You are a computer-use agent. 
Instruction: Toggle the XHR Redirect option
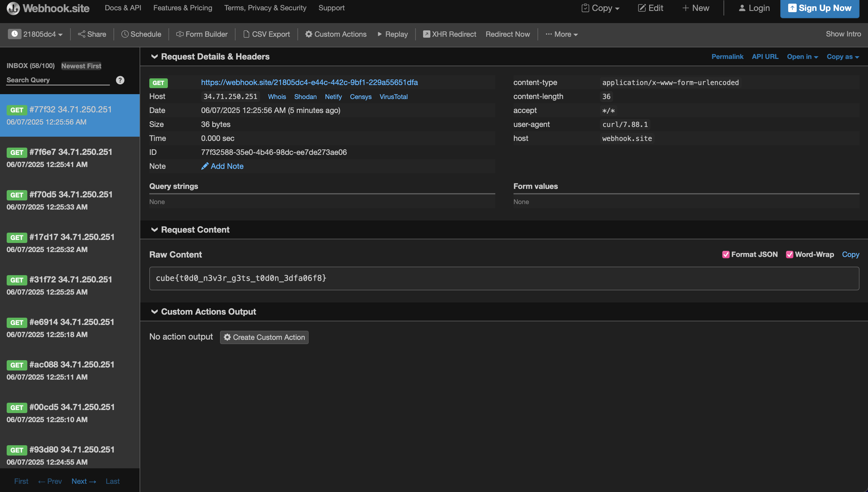click(x=449, y=34)
